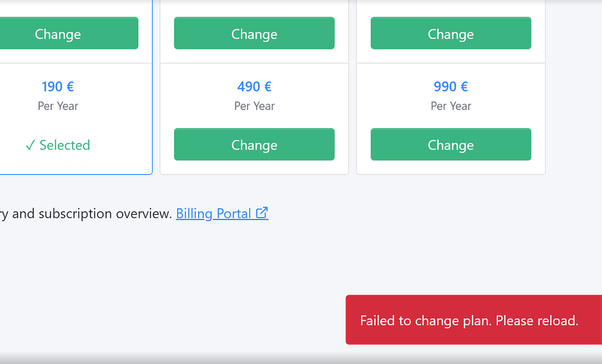
Task: Dismiss the 'Failed to change plan' error toast
Action: pos(469,319)
